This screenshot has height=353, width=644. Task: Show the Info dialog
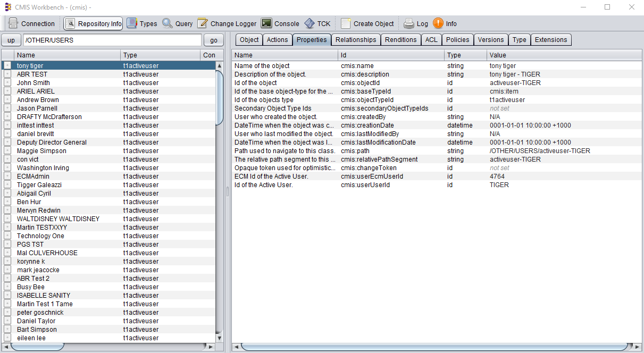point(445,23)
